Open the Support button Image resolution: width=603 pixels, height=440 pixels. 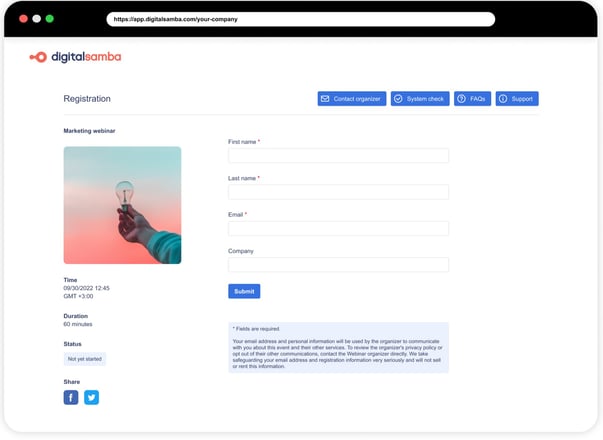click(x=517, y=99)
